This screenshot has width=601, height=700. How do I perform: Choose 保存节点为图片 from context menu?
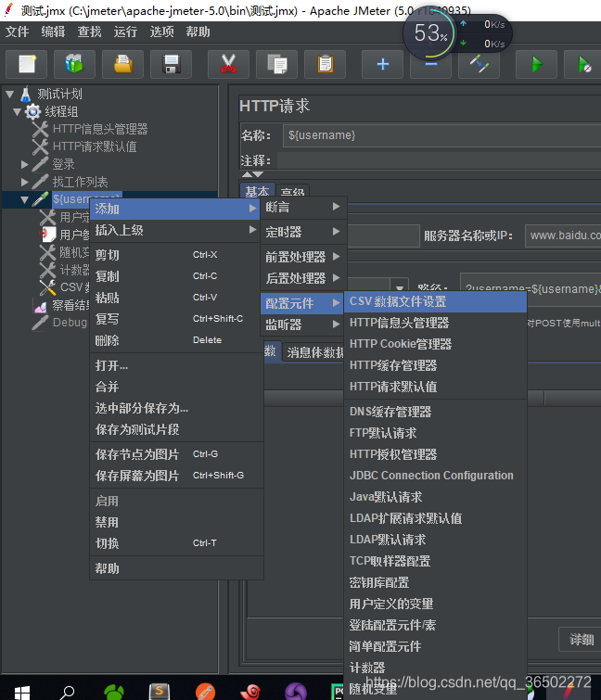coord(176,454)
